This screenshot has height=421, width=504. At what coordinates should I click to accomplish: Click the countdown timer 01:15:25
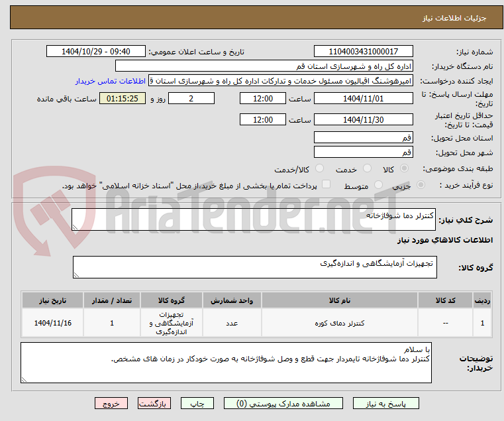(122, 98)
